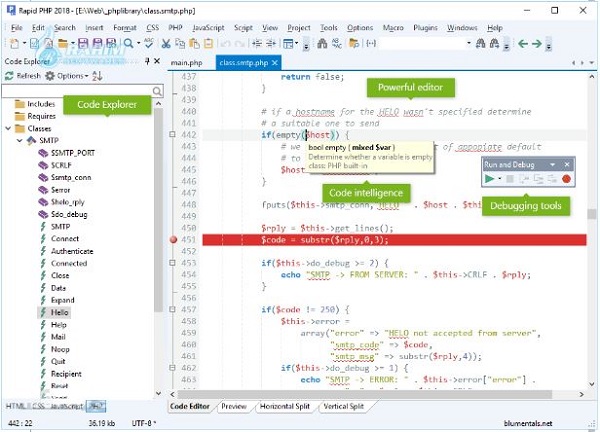Viewport: 600px width, 432px height.
Task: Click the search magnifier in Code Explorer
Action: 157,91
